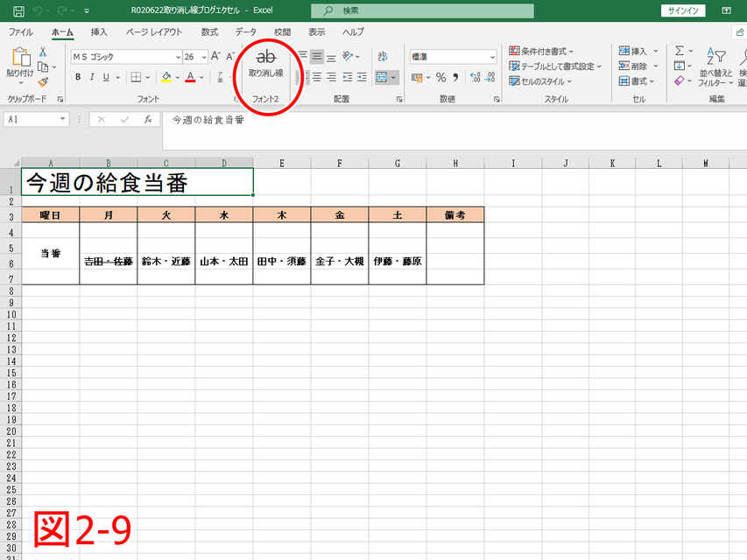Increase indent in the 配置 group
747x560 pixels.
(362, 77)
